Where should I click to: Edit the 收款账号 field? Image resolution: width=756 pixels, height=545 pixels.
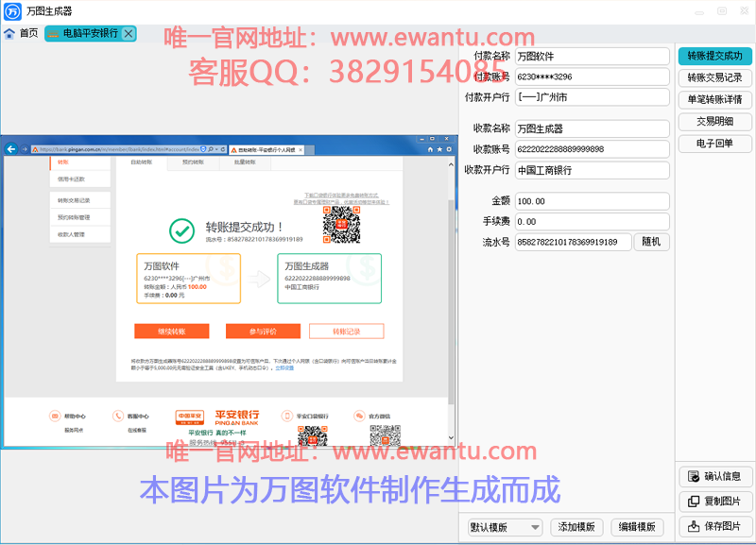click(x=593, y=149)
